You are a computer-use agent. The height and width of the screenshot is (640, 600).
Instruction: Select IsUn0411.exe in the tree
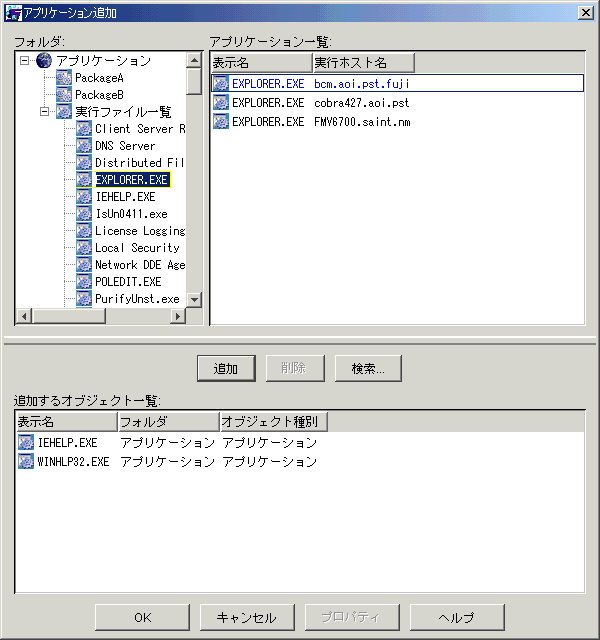[x=131, y=213]
